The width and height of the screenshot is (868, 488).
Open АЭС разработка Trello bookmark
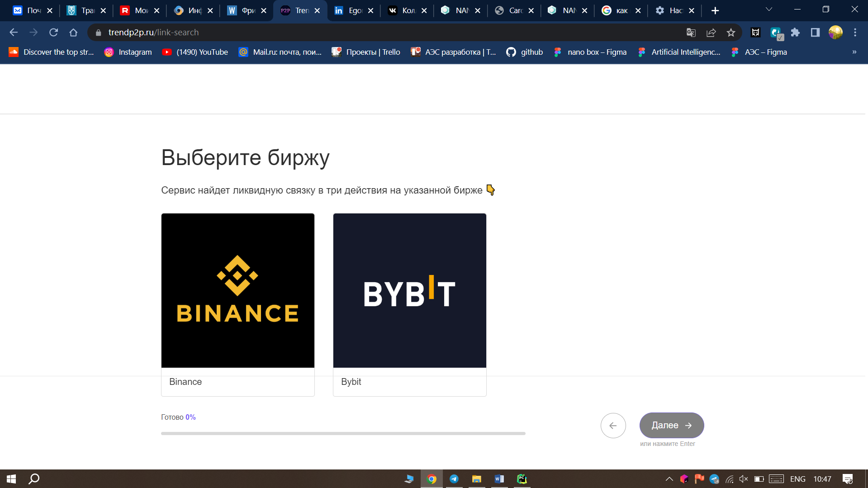coord(453,52)
